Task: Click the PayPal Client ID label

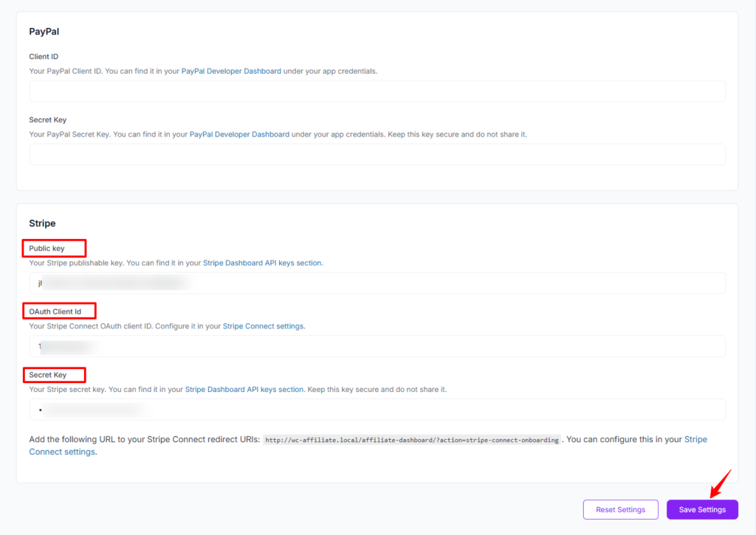Action: click(x=44, y=57)
